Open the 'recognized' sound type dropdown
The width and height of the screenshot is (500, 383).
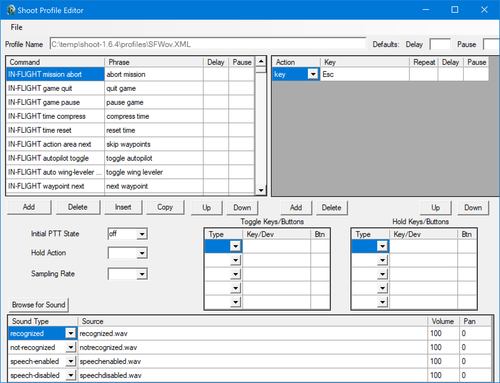[x=71, y=333]
